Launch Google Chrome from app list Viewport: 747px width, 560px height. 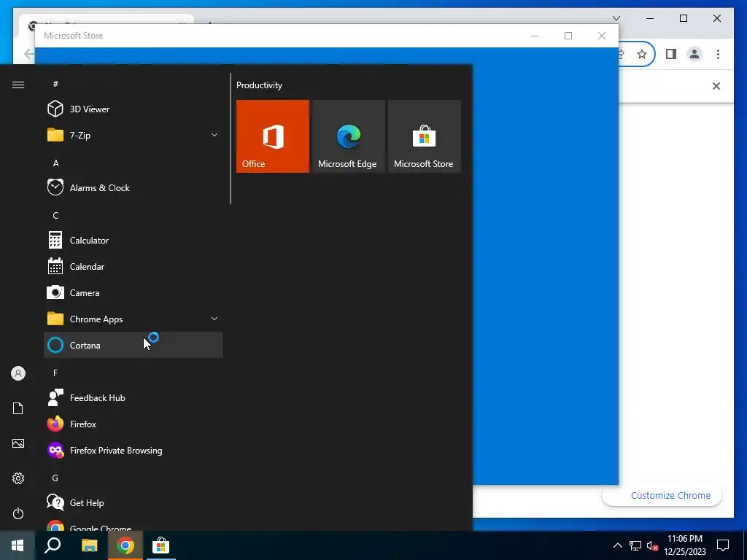tap(133, 525)
